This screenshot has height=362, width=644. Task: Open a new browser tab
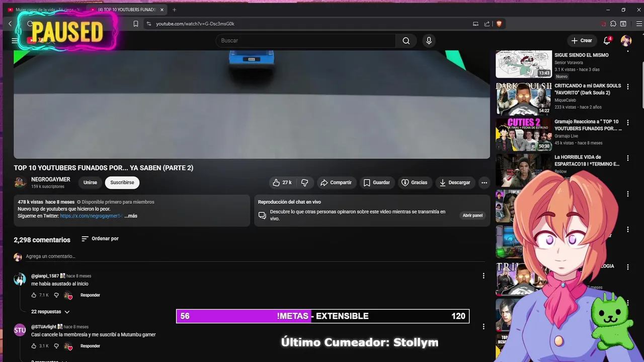(x=175, y=10)
